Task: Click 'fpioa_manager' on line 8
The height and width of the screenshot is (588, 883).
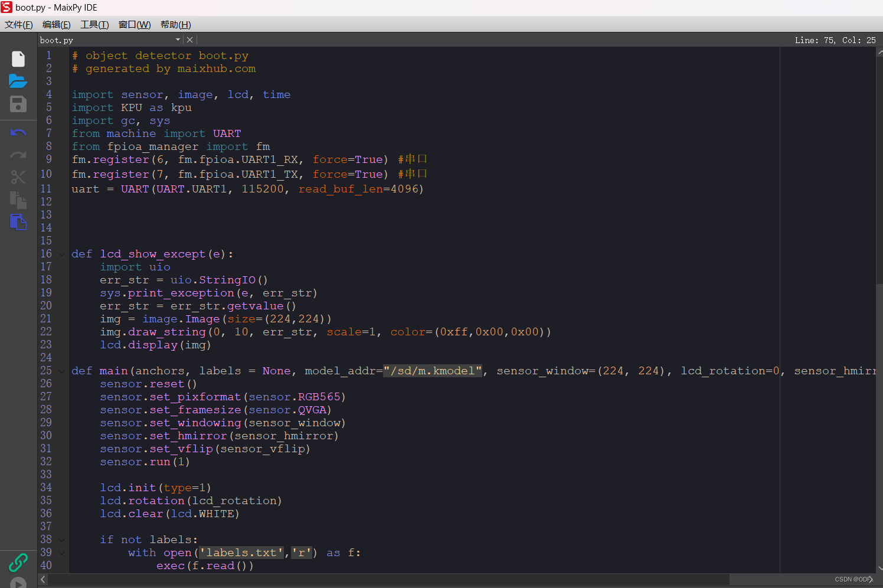Action: (153, 146)
